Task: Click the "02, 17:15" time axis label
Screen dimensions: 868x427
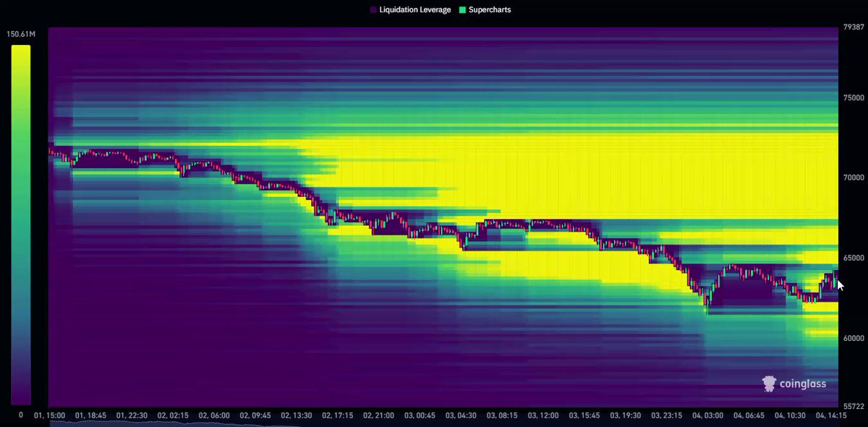Action: [x=337, y=416]
